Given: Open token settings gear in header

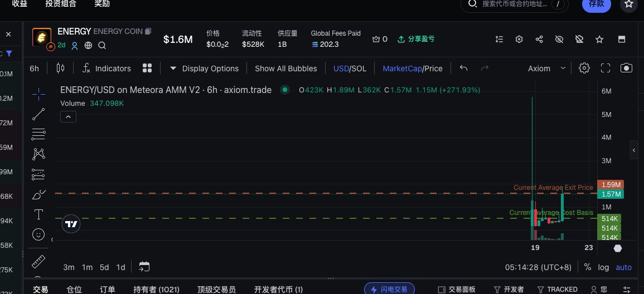Looking at the screenshot, I should 519,40.
